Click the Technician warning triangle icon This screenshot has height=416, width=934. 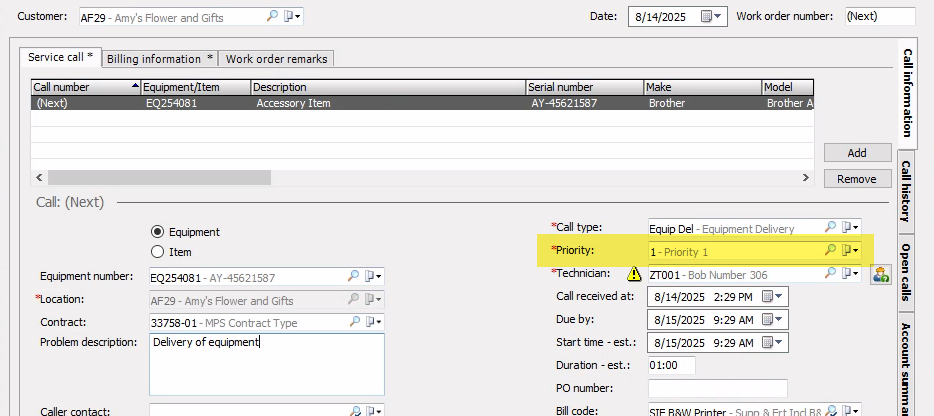(634, 274)
